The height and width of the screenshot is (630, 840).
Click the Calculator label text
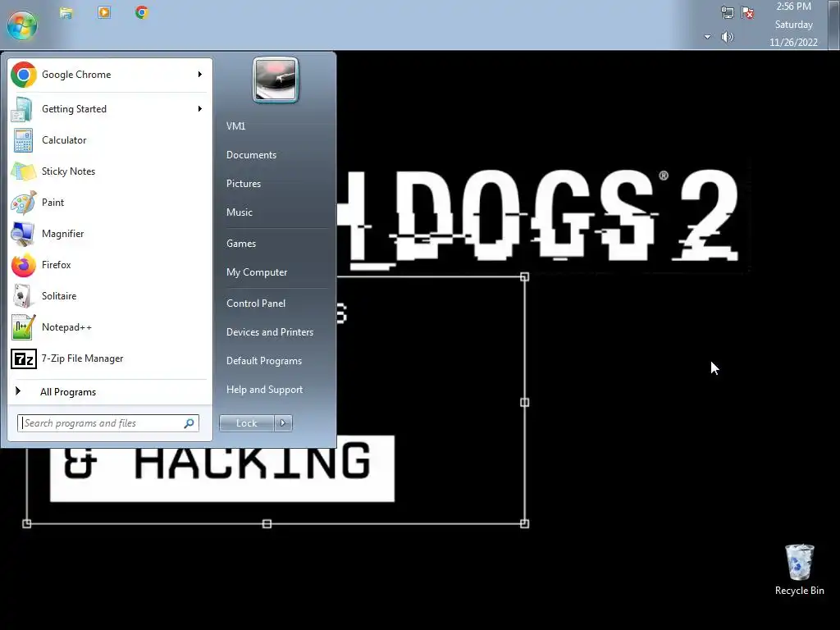pyautogui.click(x=64, y=140)
